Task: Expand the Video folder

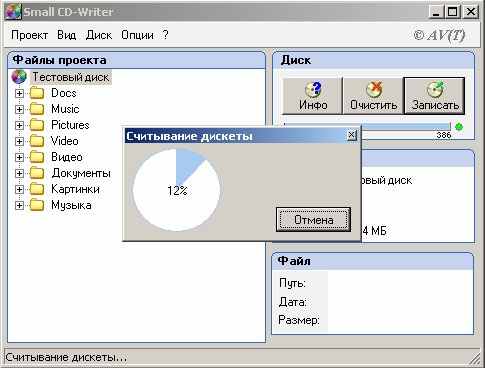Action: point(19,141)
